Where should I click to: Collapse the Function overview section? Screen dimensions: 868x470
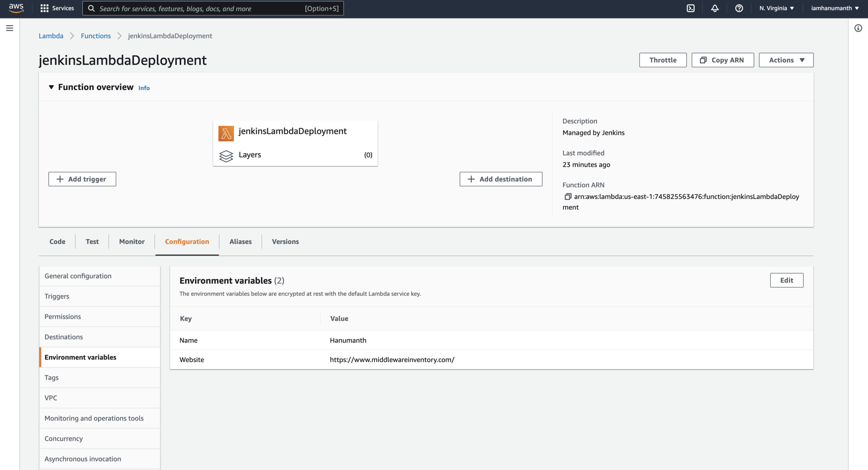tap(51, 87)
